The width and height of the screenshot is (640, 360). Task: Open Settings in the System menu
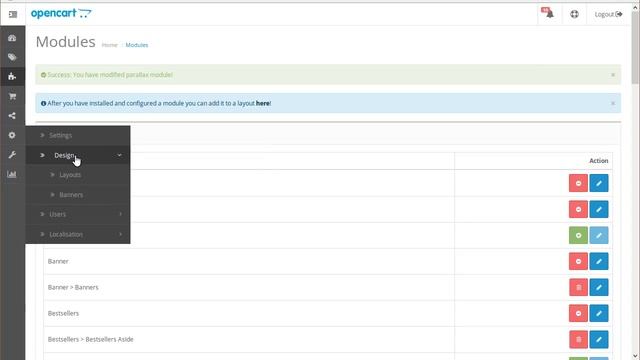click(x=60, y=136)
